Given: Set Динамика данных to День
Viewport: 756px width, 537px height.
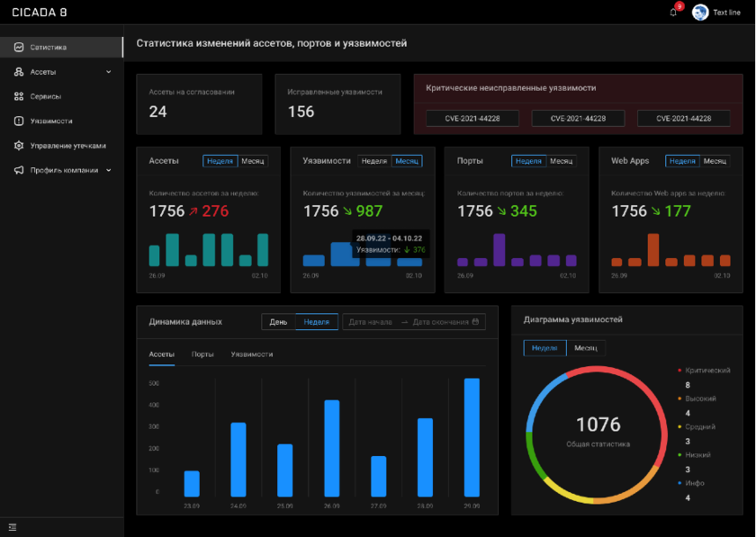Looking at the screenshot, I should (x=279, y=322).
